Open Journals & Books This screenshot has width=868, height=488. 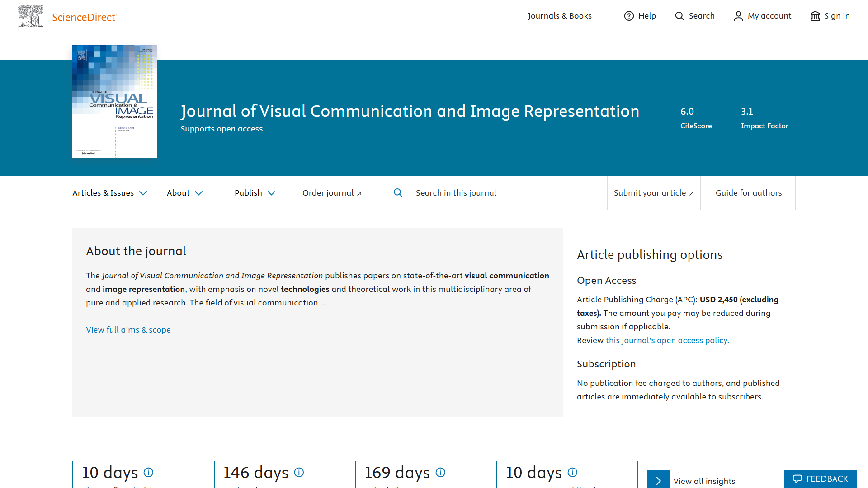click(560, 16)
